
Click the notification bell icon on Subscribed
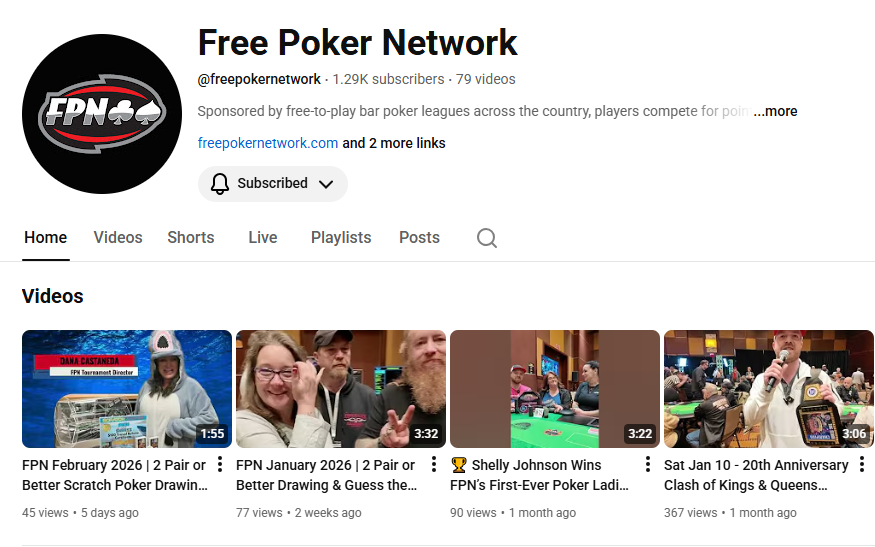pyautogui.click(x=220, y=183)
